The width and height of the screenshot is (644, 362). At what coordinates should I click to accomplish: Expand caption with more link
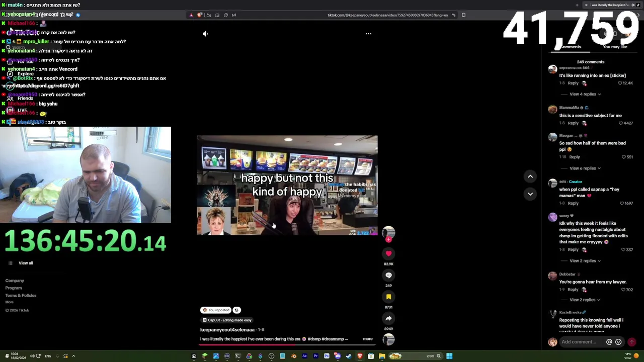[x=368, y=339]
